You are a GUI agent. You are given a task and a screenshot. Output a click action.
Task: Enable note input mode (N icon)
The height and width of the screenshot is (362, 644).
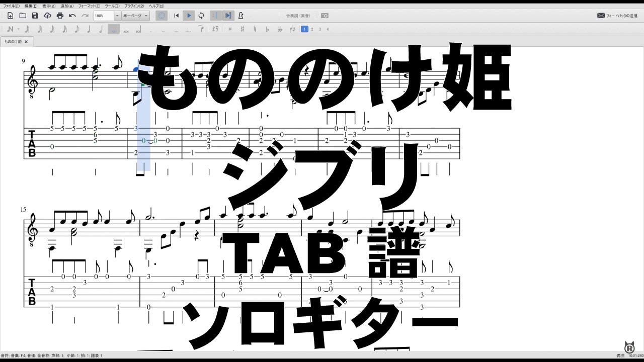tap(10, 29)
